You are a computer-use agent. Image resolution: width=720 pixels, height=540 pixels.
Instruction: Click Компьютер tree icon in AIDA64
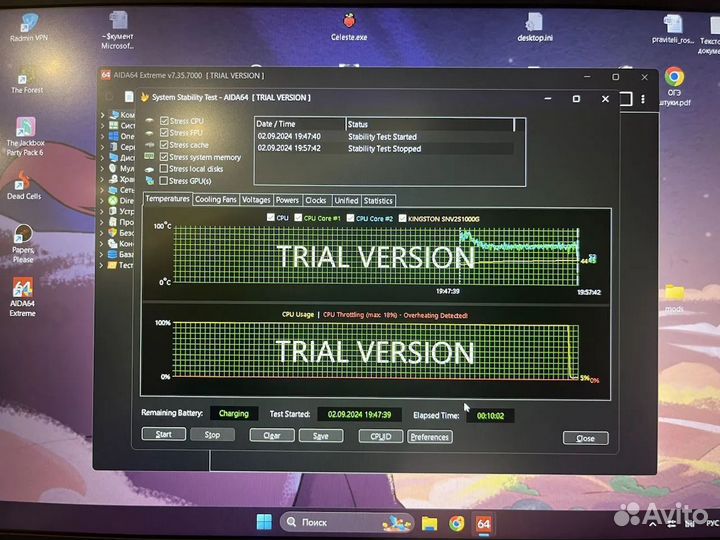(114, 114)
